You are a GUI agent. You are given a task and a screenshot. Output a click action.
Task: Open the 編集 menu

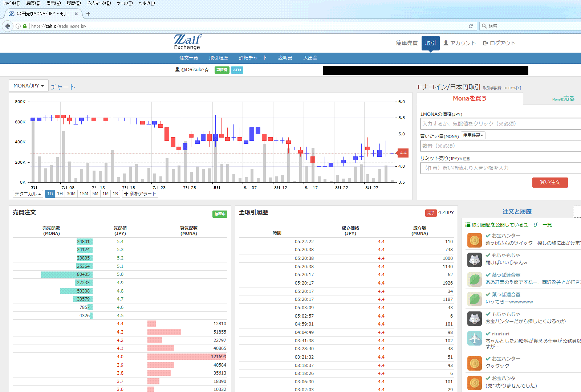[33, 3]
